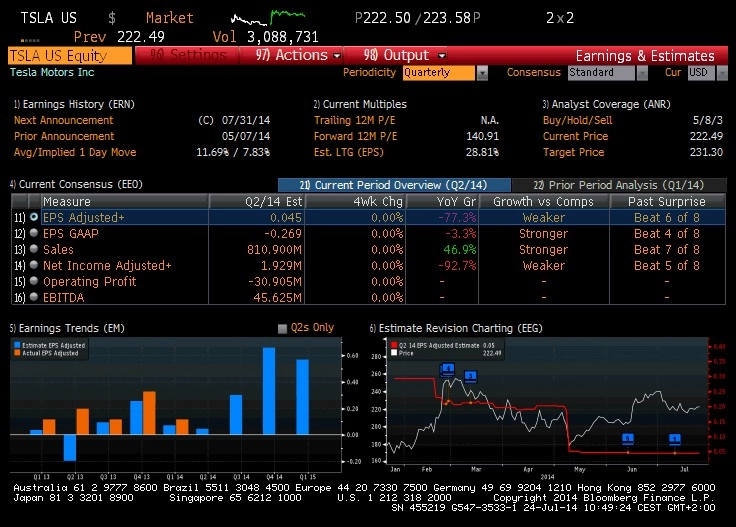This screenshot has height=527, width=736.
Task: Open the Periodicity Quarterly dropdown arrow
Action: pos(482,73)
